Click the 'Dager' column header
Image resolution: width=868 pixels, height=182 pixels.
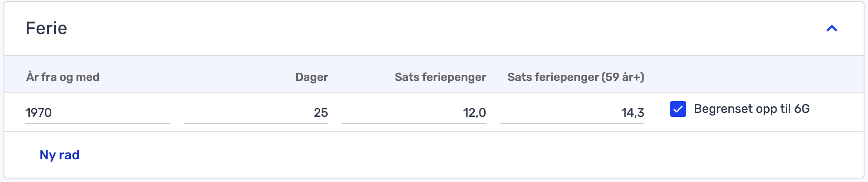pyautogui.click(x=311, y=77)
